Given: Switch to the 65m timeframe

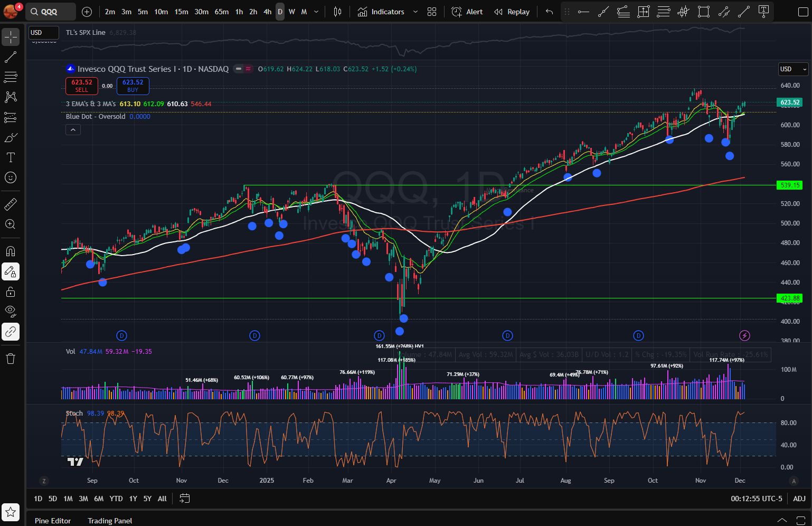Looking at the screenshot, I should coord(222,12).
